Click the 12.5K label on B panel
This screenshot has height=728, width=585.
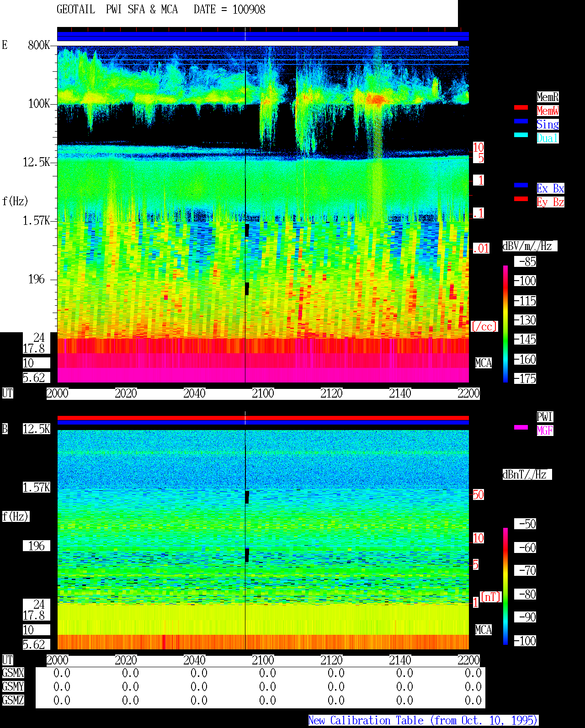(37, 429)
